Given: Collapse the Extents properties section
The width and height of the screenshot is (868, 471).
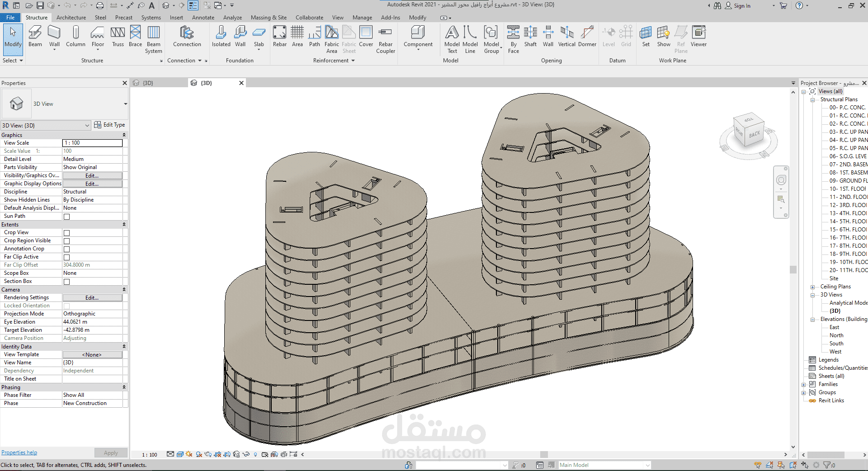Looking at the screenshot, I should click(x=124, y=225).
